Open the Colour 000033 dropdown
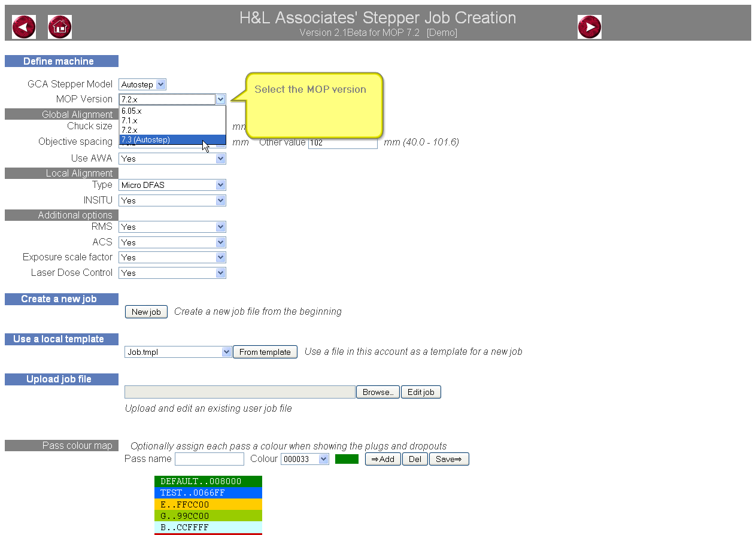 coord(305,459)
